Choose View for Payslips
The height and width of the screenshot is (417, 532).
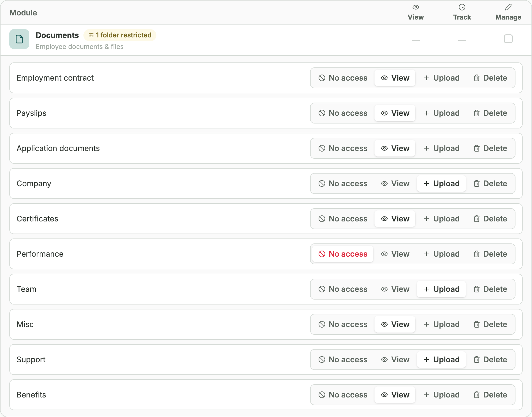[395, 113]
